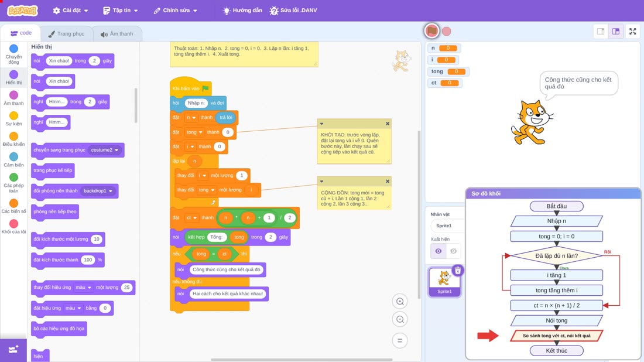
Task: Click the Sửa lỗi .DANV button
Action: (293, 11)
